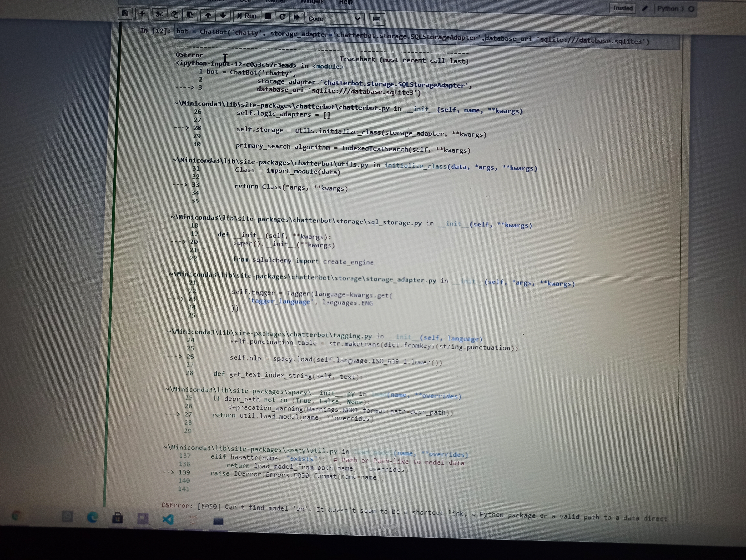Screen dimensions: 746x560
Task: Open Microsoft Edge from the taskbar
Action: tap(93, 517)
